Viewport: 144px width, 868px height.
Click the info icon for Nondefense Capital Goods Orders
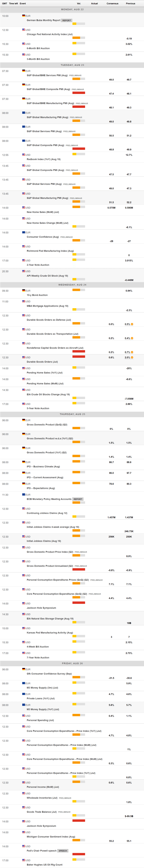point(132,352)
